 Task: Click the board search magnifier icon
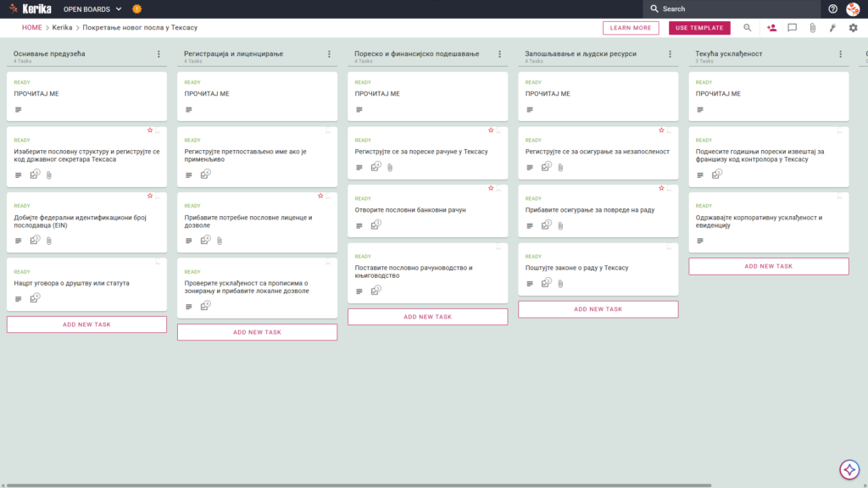748,28
